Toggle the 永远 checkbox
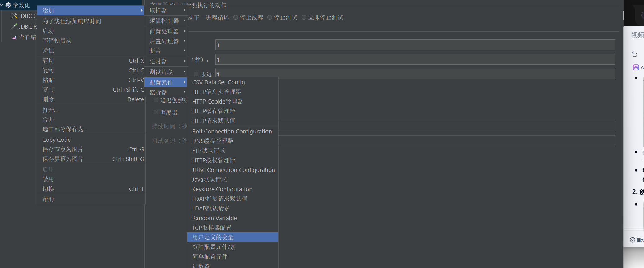The width and height of the screenshot is (644, 268). pyautogui.click(x=196, y=74)
